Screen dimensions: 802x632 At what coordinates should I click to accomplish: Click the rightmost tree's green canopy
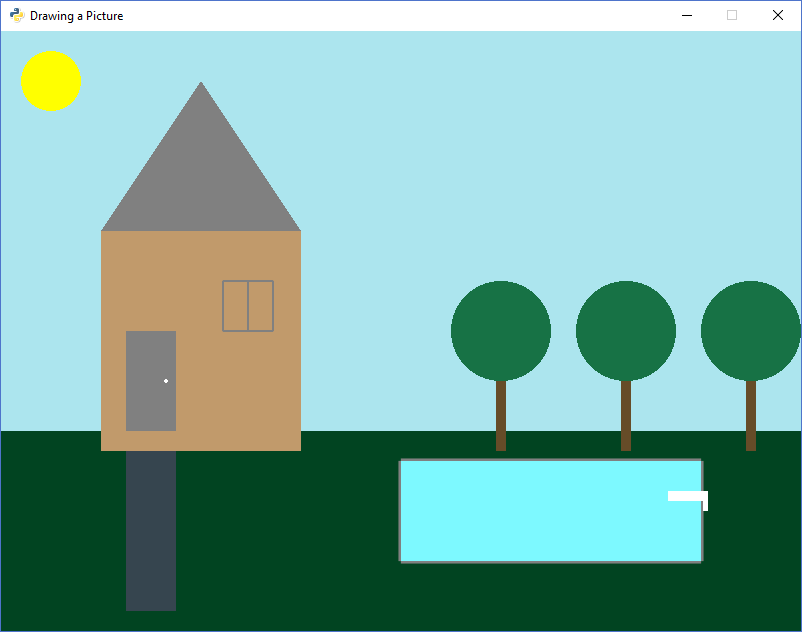(750, 331)
